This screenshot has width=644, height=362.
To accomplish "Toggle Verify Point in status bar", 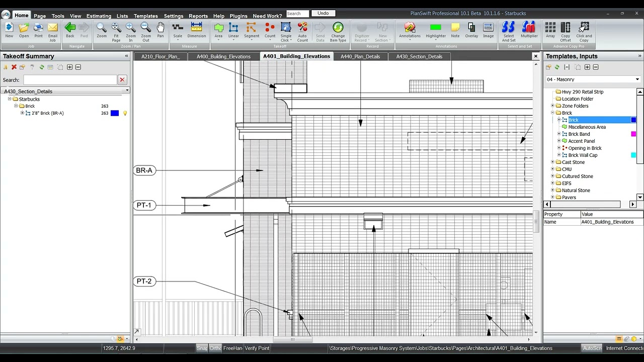I will coord(257,348).
